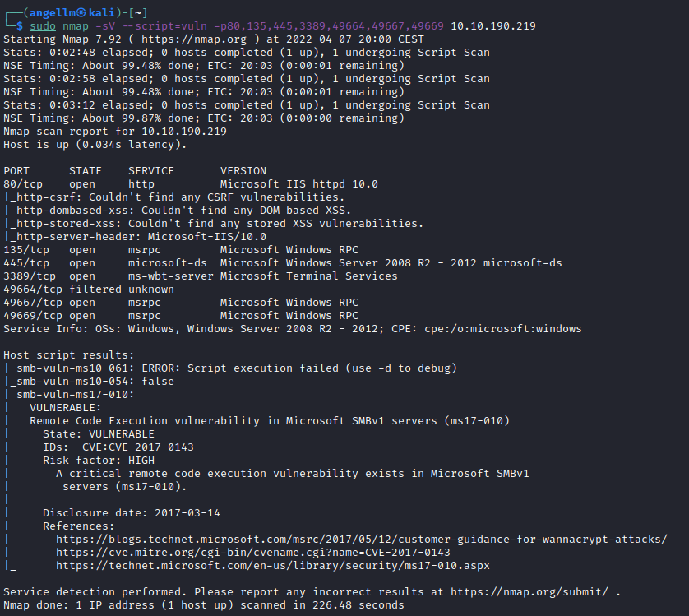Click the PORT column header
Screen dimensions: 689x616
coord(16,170)
